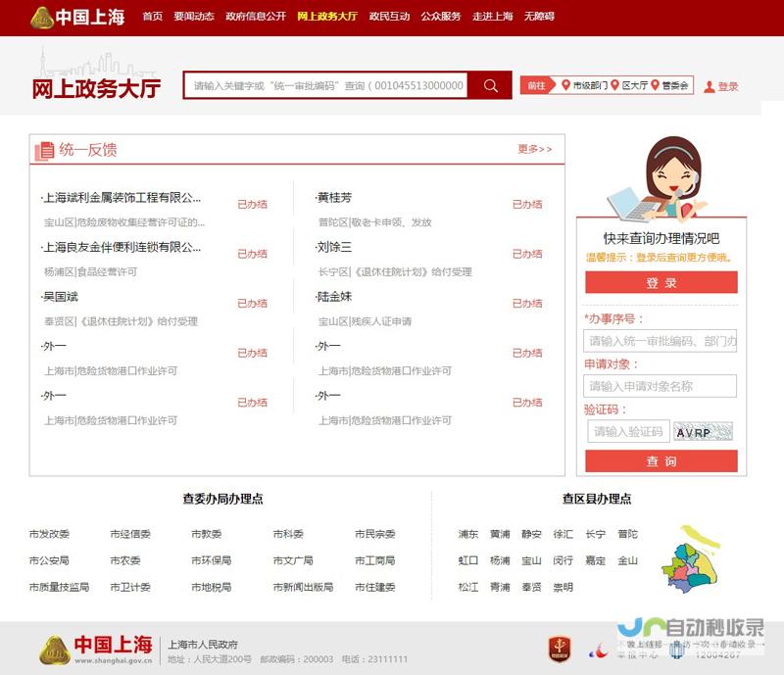Open the 陆金妹 feedback entry

pos(334,297)
